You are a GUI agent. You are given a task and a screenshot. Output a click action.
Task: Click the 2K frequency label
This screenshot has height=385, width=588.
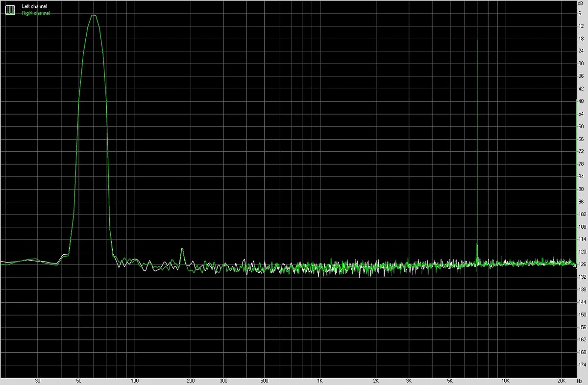(376, 381)
